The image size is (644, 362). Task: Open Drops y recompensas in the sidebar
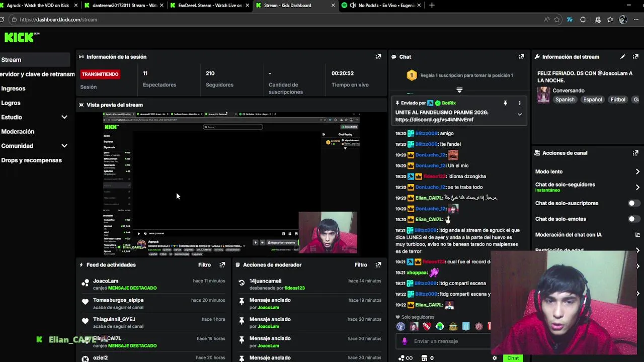pyautogui.click(x=31, y=160)
